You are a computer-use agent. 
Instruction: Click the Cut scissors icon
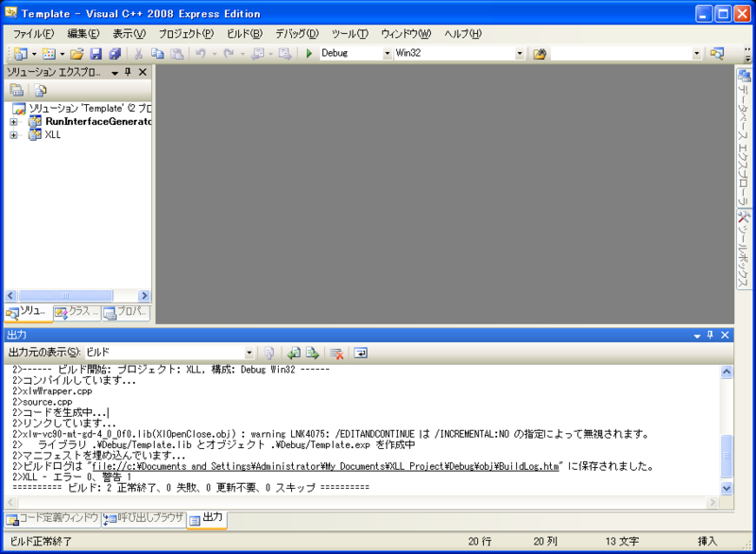[x=138, y=54]
